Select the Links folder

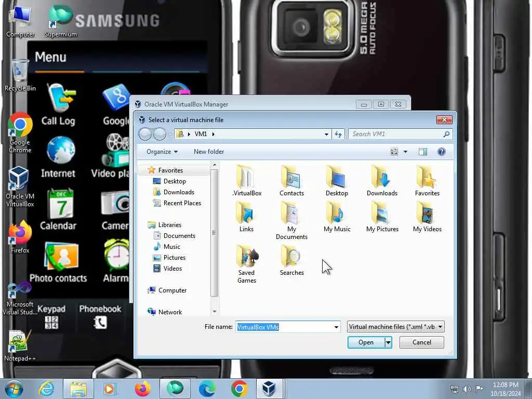[246, 217]
